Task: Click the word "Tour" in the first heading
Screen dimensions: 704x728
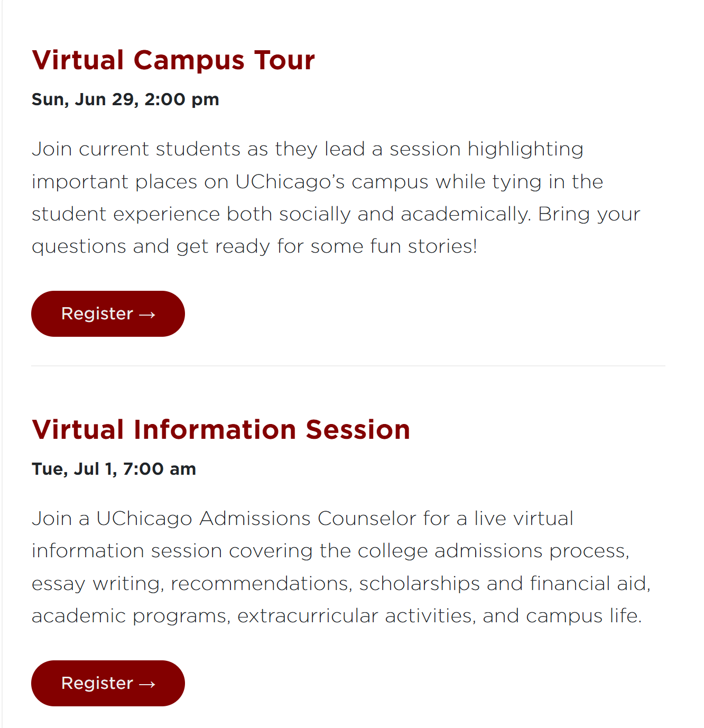Action: coord(284,60)
